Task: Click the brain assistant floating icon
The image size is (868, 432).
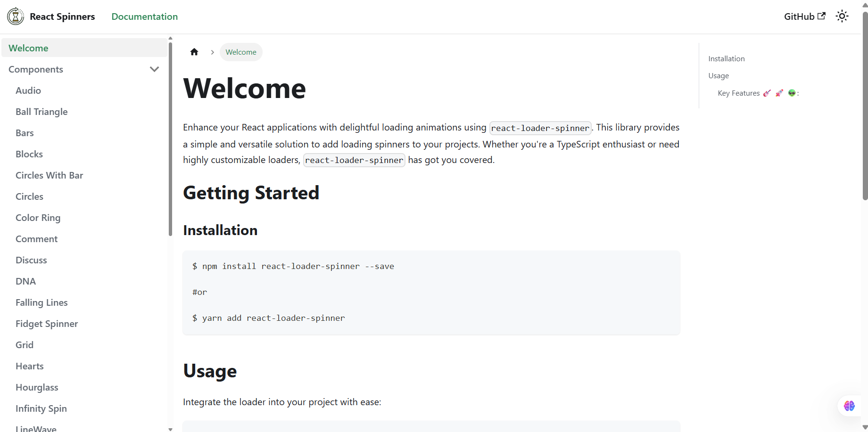Action: point(849,406)
